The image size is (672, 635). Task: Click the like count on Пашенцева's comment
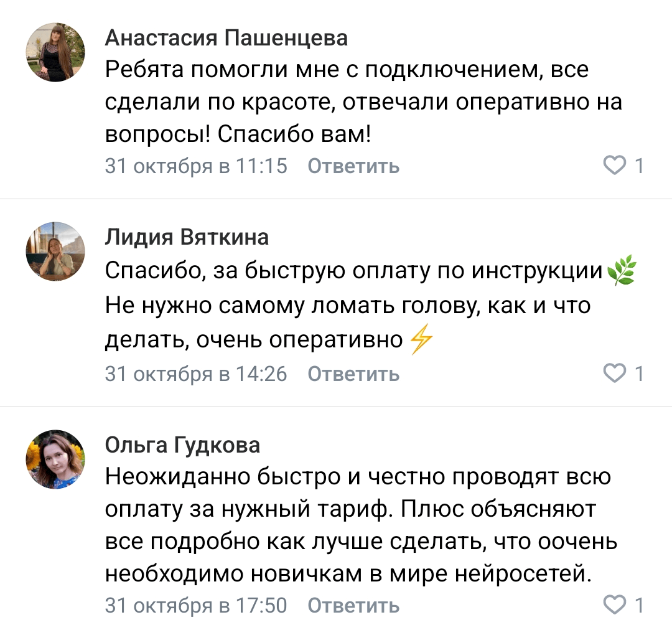(x=638, y=166)
